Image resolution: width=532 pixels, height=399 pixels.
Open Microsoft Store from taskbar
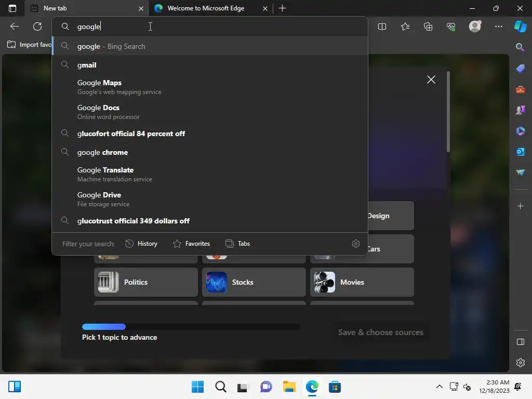(x=335, y=387)
